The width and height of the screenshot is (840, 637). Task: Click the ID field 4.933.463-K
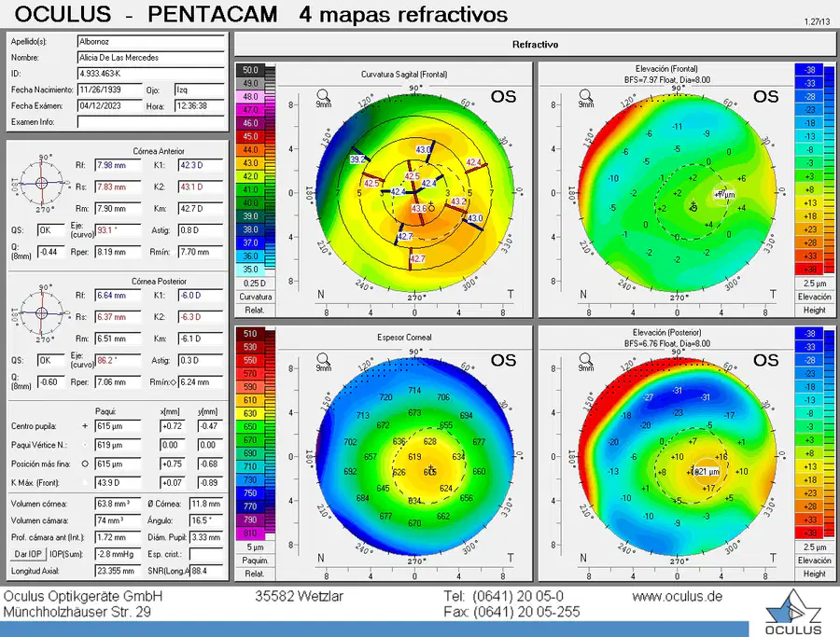click(151, 74)
